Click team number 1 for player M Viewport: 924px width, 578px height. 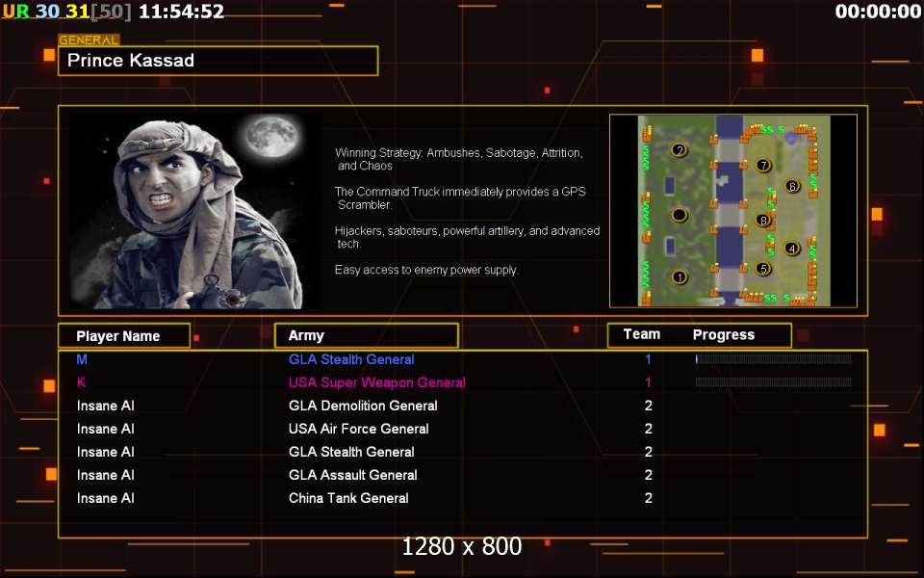(648, 359)
